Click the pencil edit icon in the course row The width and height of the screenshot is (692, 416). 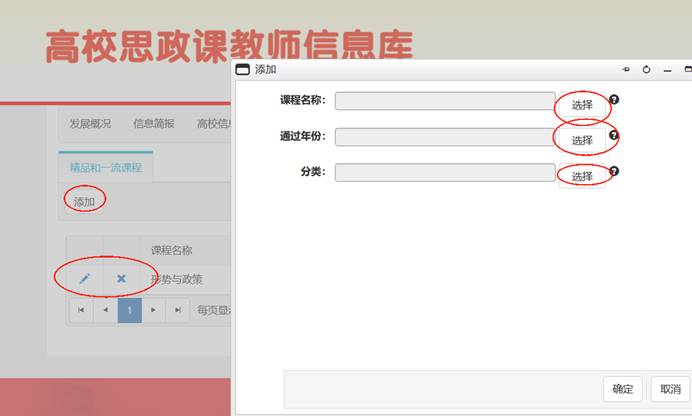(x=84, y=279)
